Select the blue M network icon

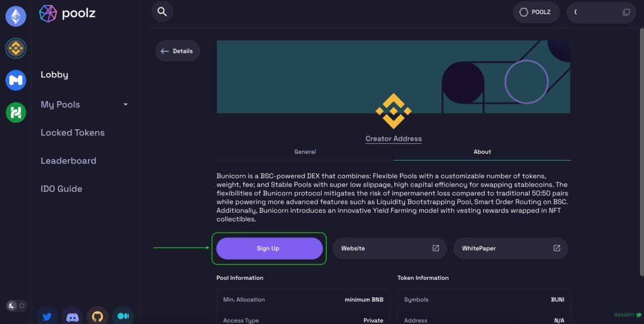(x=16, y=80)
